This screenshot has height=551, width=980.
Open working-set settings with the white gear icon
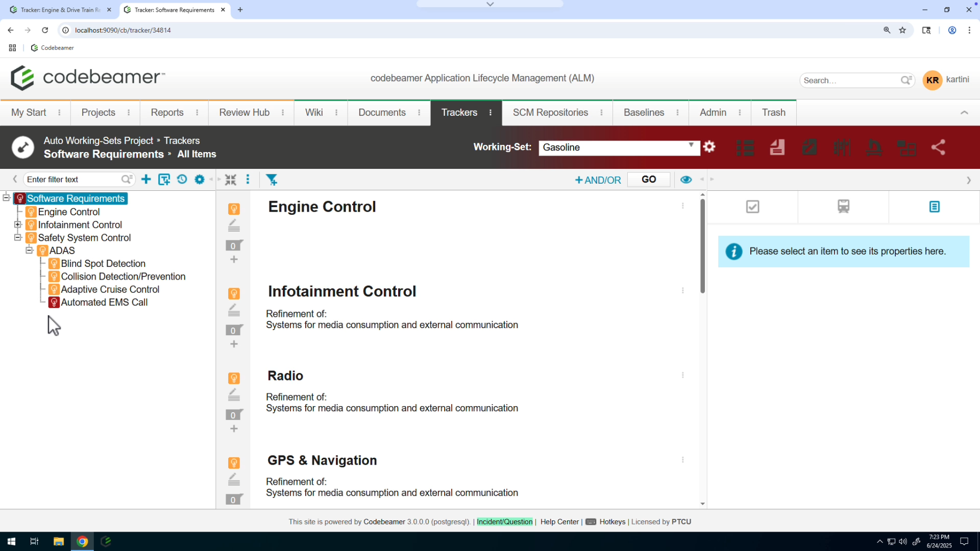pos(709,147)
